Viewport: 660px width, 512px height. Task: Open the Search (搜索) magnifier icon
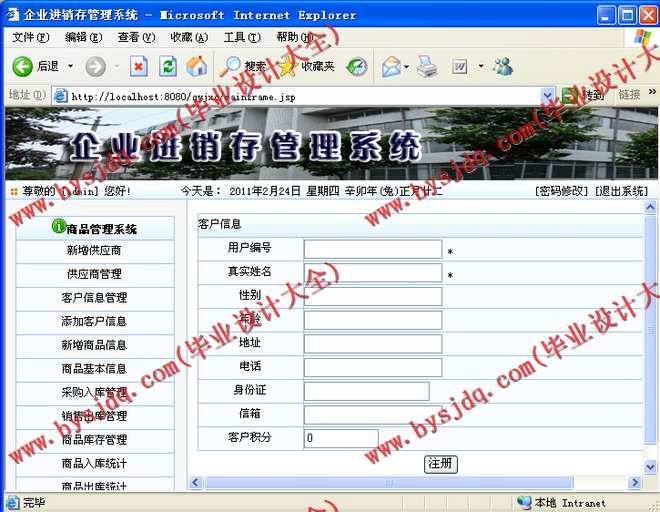click(234, 66)
